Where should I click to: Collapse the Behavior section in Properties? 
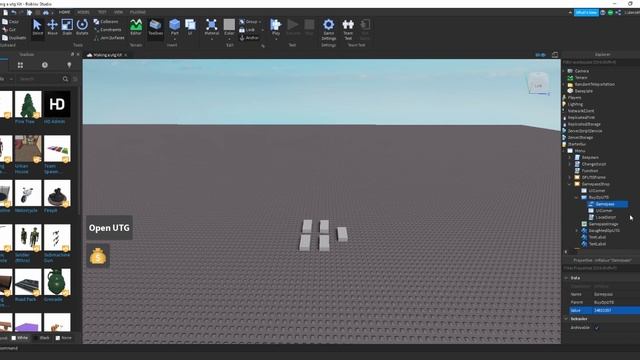[x=567, y=319]
